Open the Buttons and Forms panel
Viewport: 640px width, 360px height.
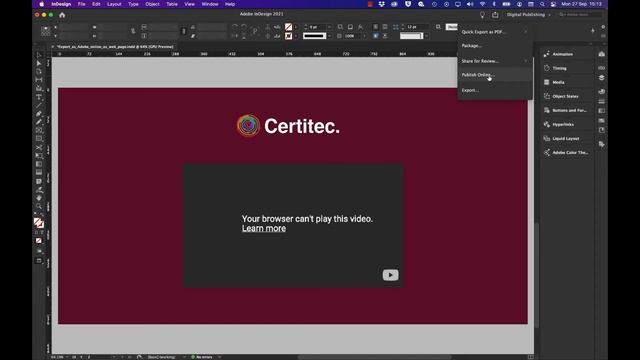coord(569,111)
